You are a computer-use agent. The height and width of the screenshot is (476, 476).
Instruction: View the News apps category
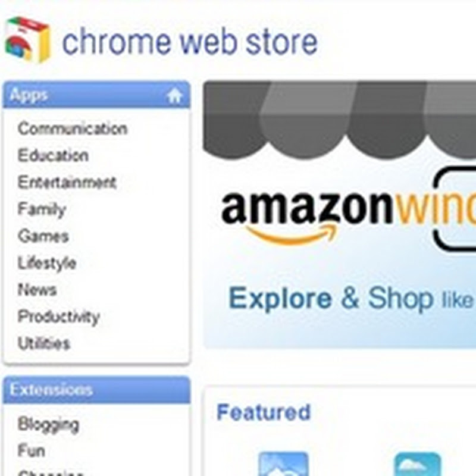37,290
